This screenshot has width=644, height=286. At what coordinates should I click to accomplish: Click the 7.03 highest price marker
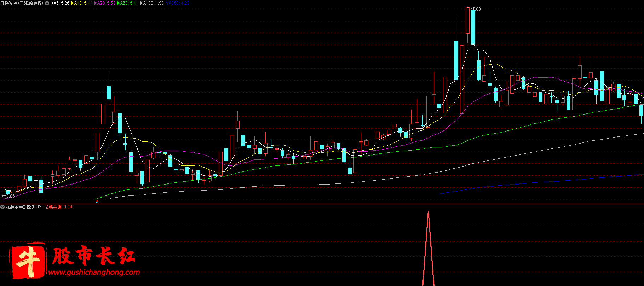click(x=476, y=9)
